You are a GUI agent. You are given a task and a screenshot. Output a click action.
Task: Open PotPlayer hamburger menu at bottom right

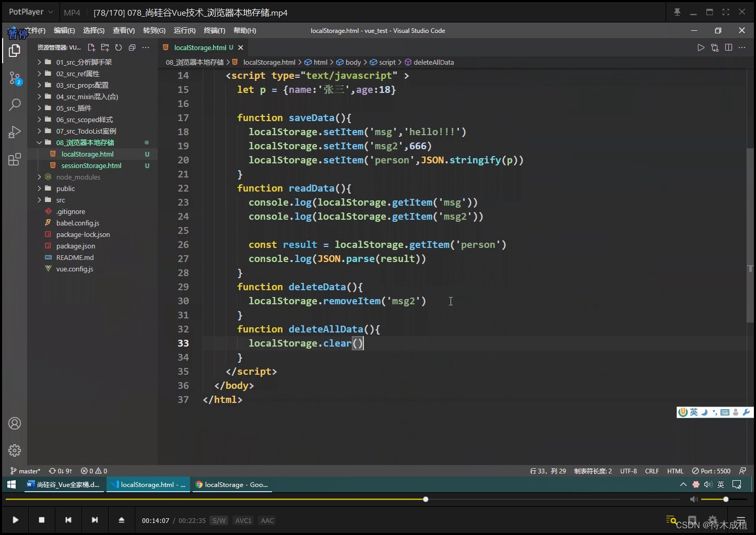pyautogui.click(x=741, y=520)
